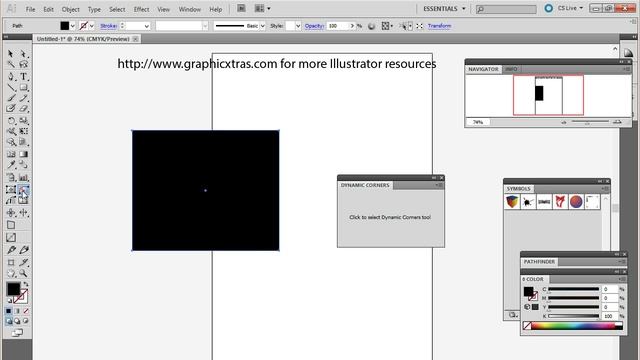Viewport: 640px width, 360px height.
Task: Open the Basic brush definition dropdown
Action: pyautogui.click(x=262, y=26)
